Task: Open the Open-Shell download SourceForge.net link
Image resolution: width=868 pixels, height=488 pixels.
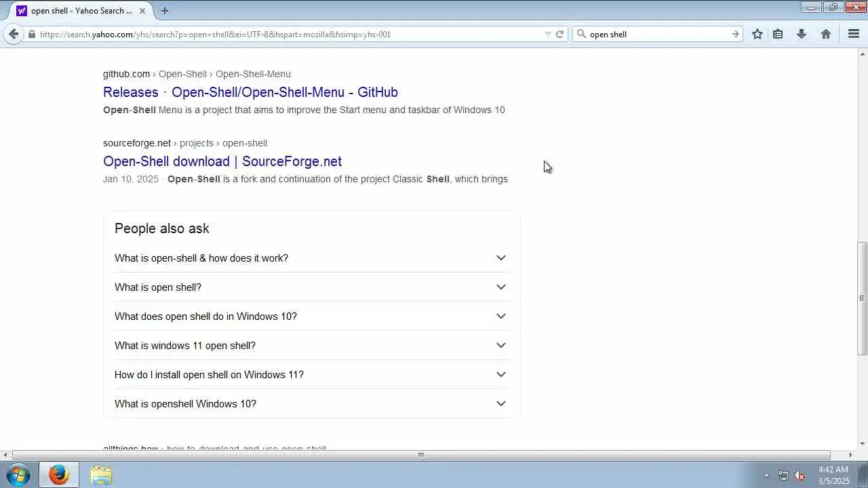Action: [222, 161]
